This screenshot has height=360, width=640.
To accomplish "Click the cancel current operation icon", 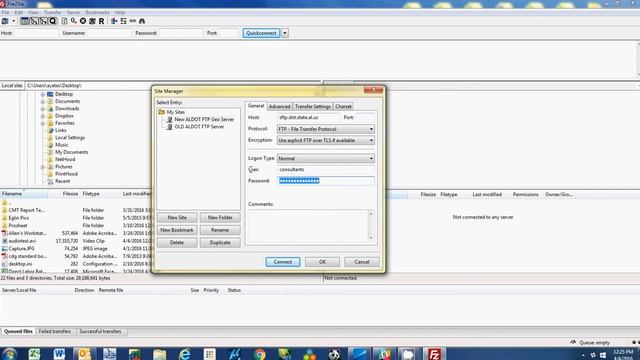I will click(83, 21).
